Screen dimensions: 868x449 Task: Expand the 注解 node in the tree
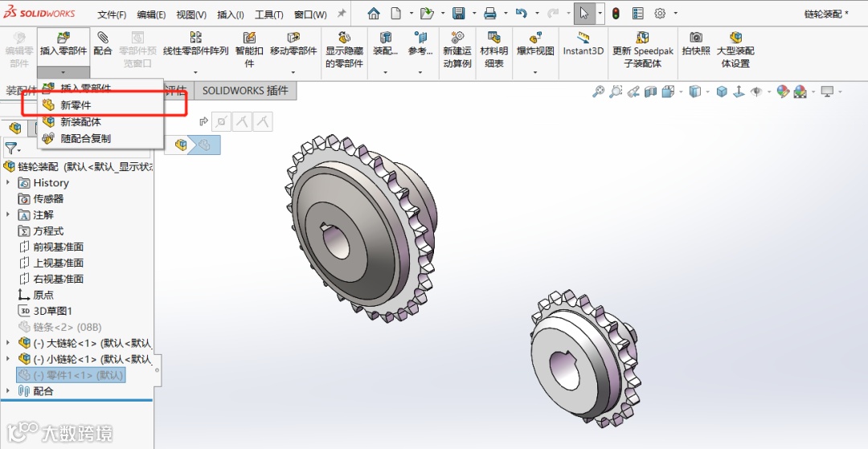click(x=8, y=214)
